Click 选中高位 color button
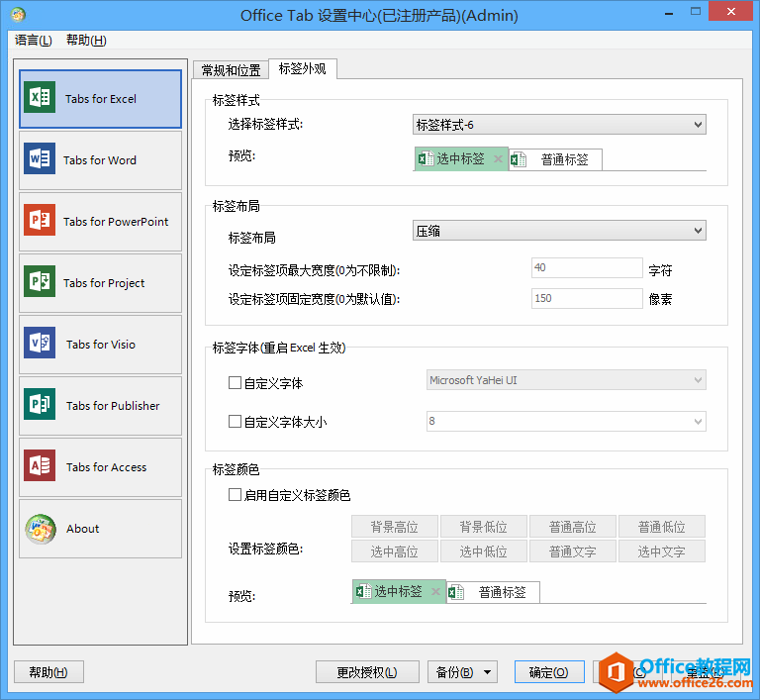 [x=395, y=551]
